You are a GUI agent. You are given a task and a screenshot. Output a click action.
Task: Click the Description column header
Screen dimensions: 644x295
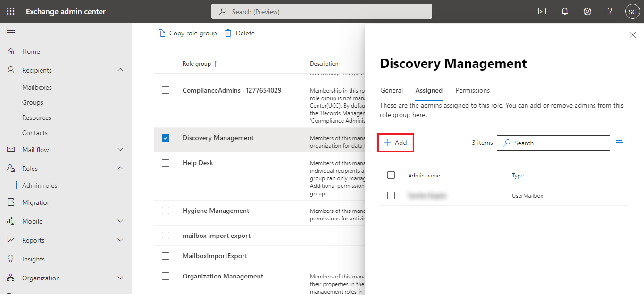324,64
